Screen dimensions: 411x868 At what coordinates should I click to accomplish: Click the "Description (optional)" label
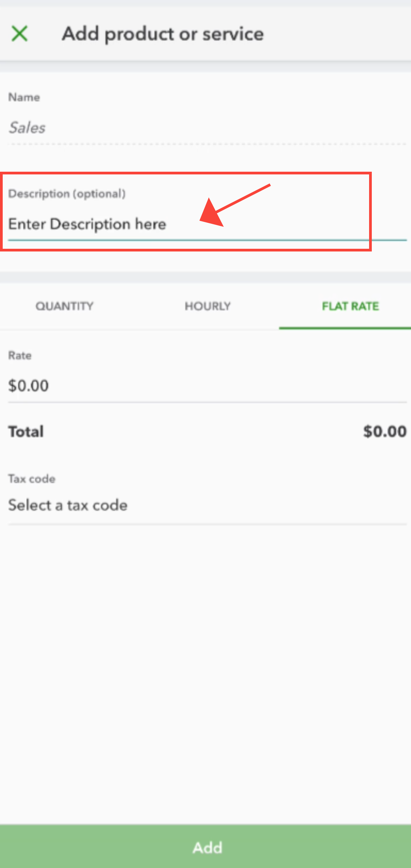tap(67, 194)
